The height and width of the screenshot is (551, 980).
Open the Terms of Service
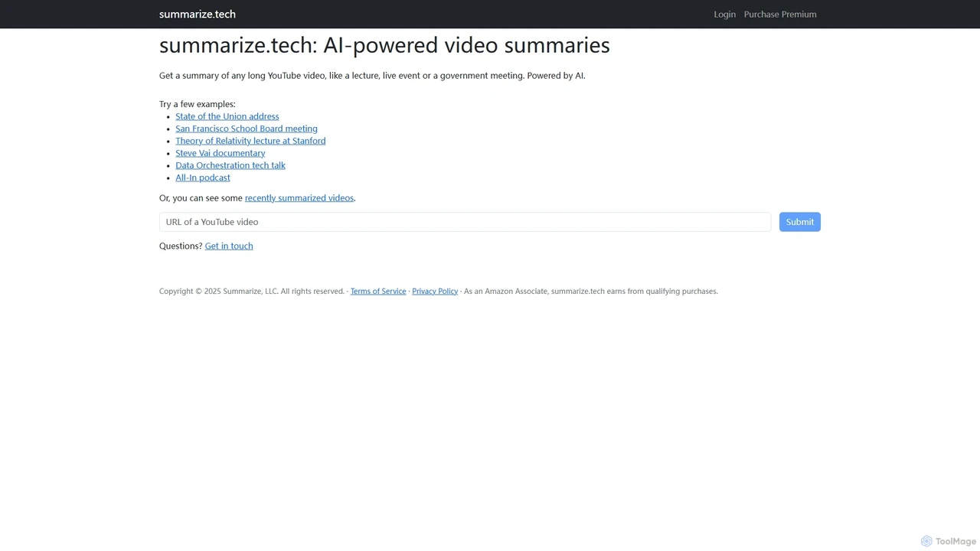tap(378, 291)
